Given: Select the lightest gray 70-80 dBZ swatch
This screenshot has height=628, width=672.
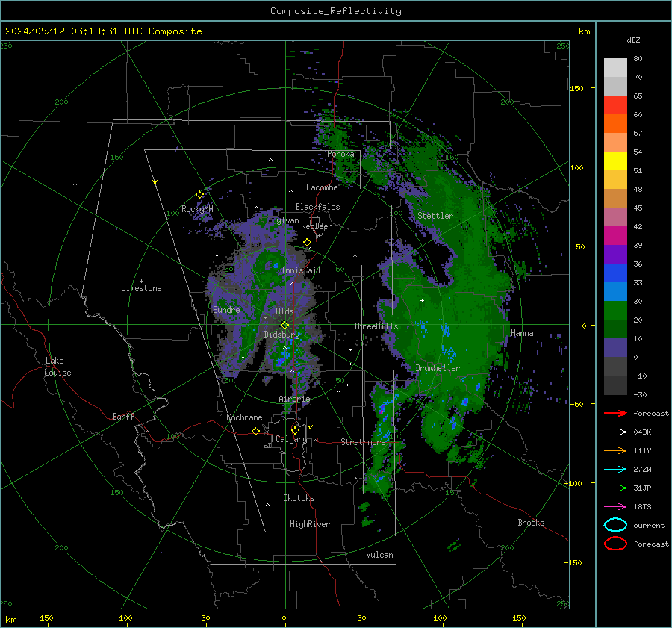Looking at the screenshot, I should [x=615, y=68].
